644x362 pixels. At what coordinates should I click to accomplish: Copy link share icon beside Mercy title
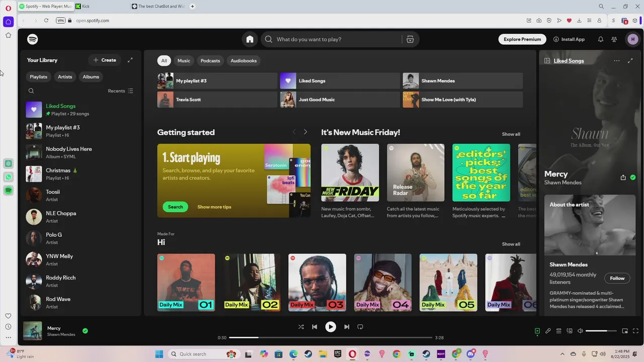(623, 177)
